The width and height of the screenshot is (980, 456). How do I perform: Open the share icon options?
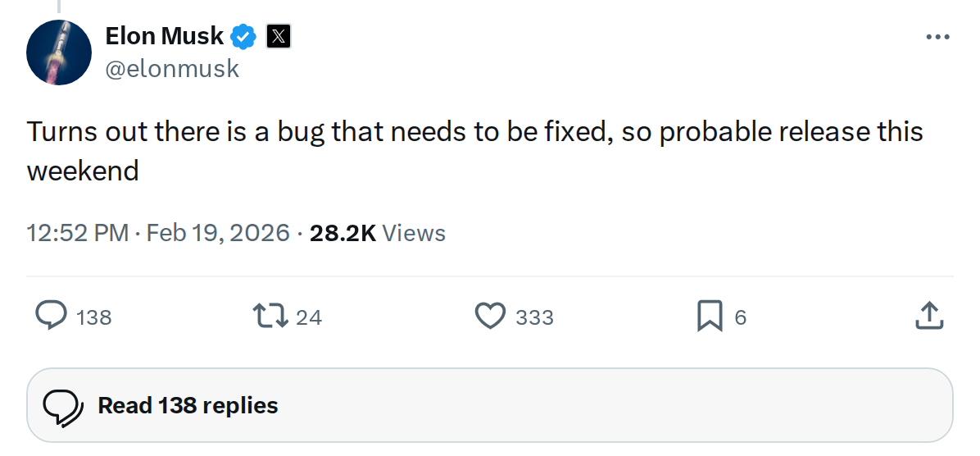(928, 316)
